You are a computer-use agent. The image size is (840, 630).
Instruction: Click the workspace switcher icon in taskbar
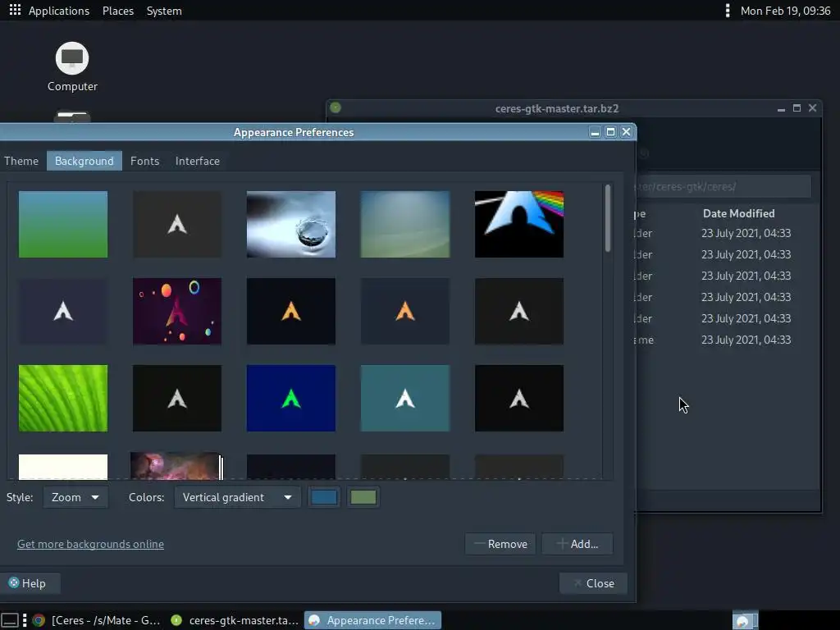[x=745, y=620]
